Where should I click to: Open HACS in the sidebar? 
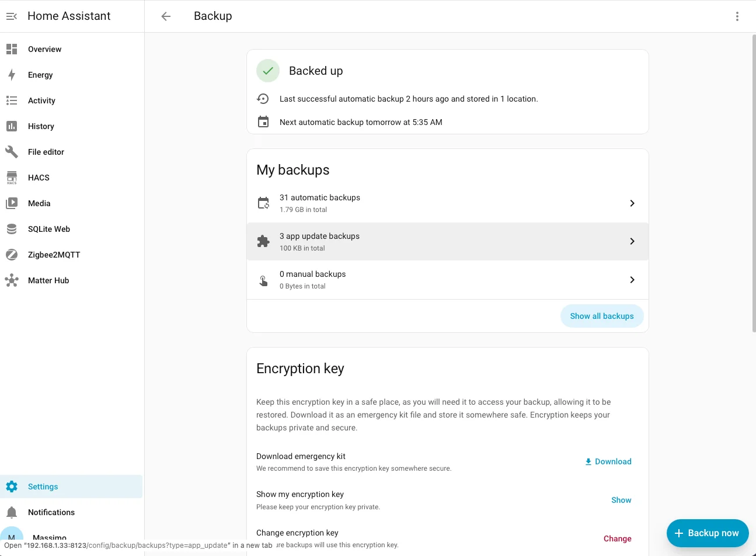(72, 178)
